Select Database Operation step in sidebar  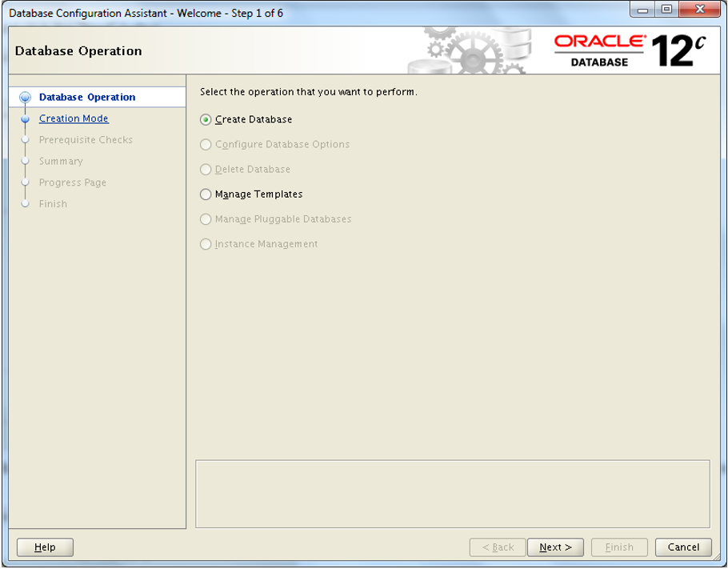coord(87,97)
